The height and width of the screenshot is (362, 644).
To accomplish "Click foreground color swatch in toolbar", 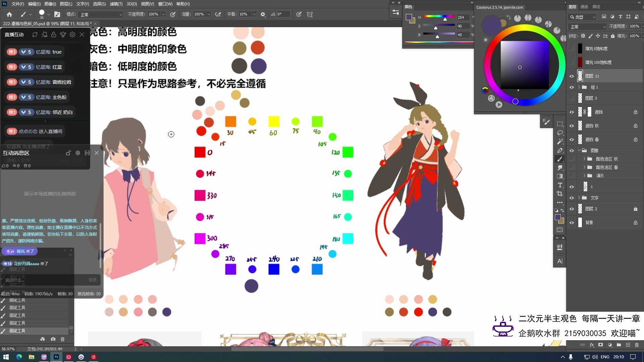I will (x=558, y=217).
